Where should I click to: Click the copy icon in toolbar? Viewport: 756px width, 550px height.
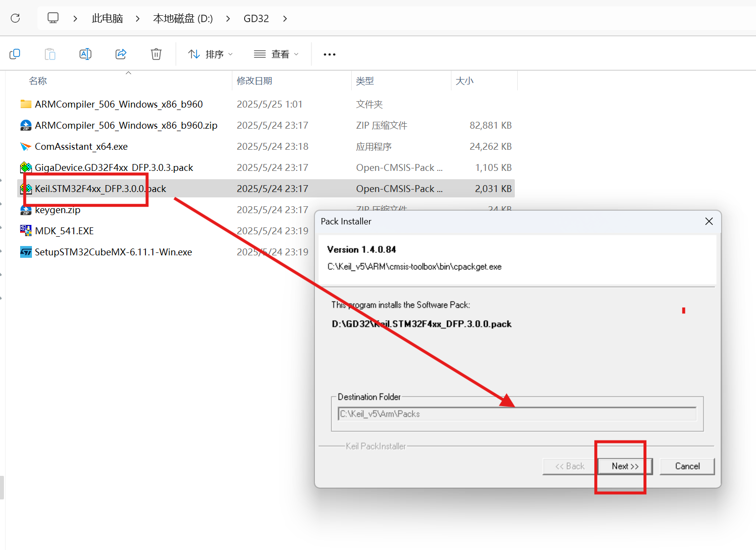click(15, 54)
